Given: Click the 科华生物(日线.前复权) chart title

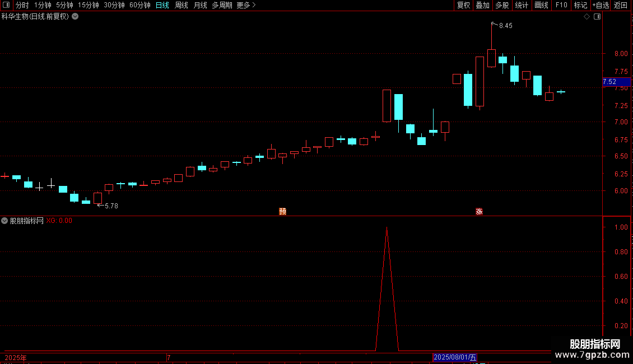Looking at the screenshot, I should (x=35, y=17).
